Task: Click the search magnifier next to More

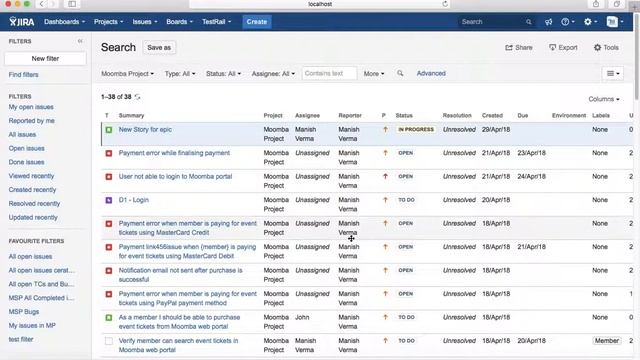Action: point(400,73)
